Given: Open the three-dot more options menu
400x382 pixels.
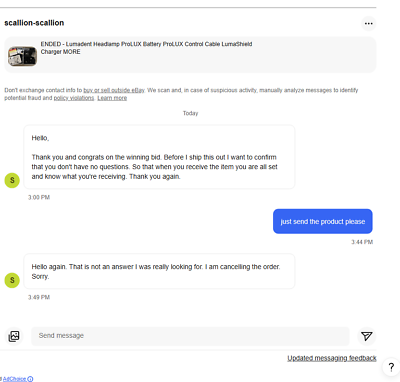Looking at the screenshot, I should 368,23.
